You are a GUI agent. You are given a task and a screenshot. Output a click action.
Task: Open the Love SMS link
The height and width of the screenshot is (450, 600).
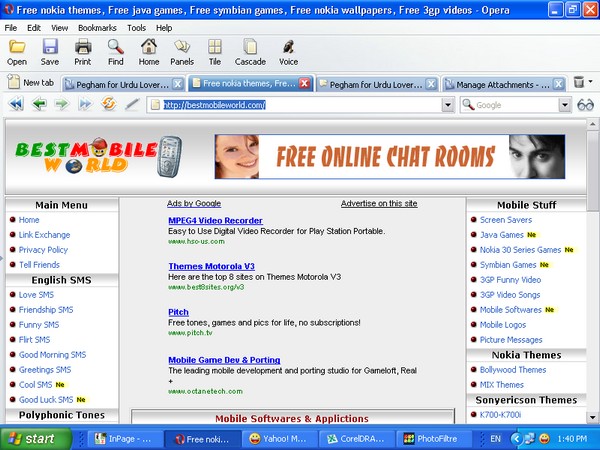click(36, 295)
